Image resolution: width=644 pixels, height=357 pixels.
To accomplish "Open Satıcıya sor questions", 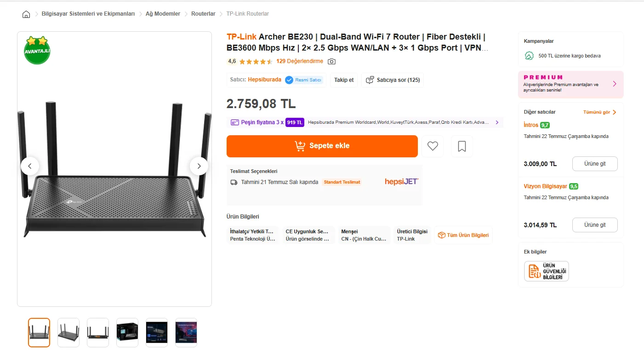I will coord(393,80).
